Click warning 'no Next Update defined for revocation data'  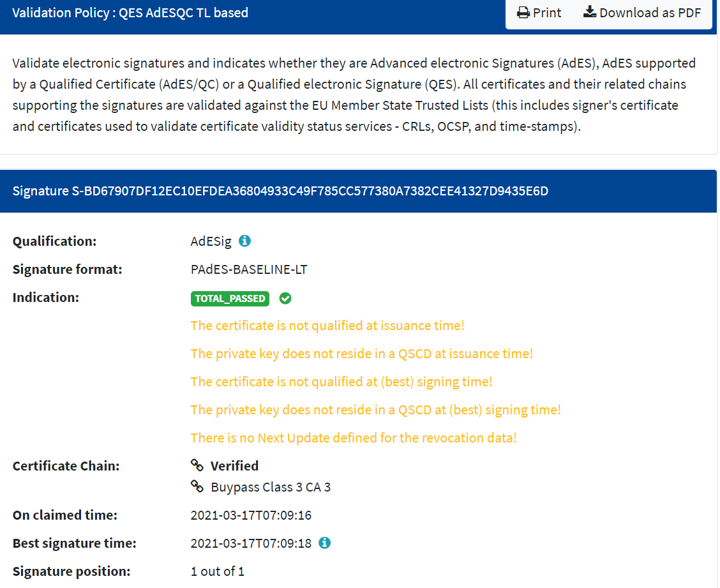[x=354, y=438]
